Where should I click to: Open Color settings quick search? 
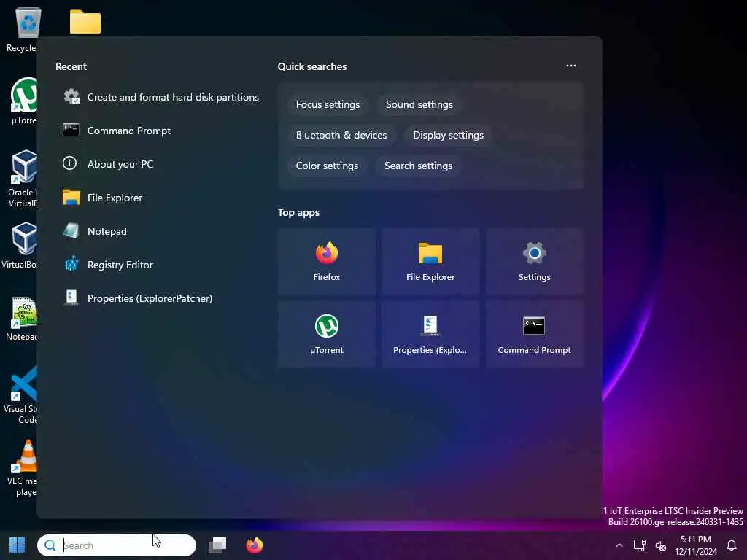click(x=327, y=166)
